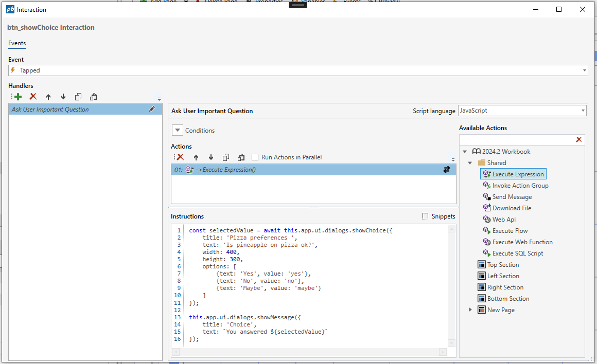Screen dimensions: 597x364
Task: Delete the selected handler with red X
Action: 33,97
